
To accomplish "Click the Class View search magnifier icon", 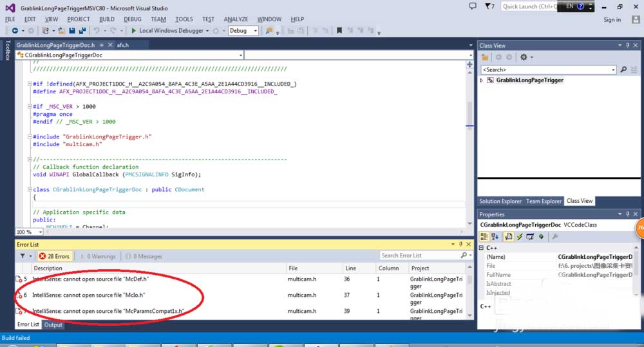I will 623,70.
